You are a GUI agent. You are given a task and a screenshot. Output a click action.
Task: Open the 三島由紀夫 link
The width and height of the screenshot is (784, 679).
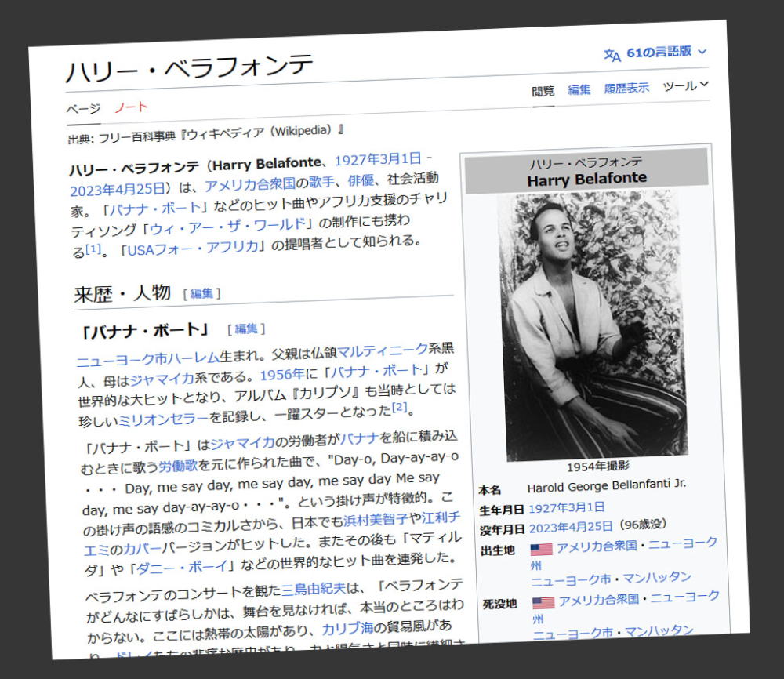[x=314, y=589]
